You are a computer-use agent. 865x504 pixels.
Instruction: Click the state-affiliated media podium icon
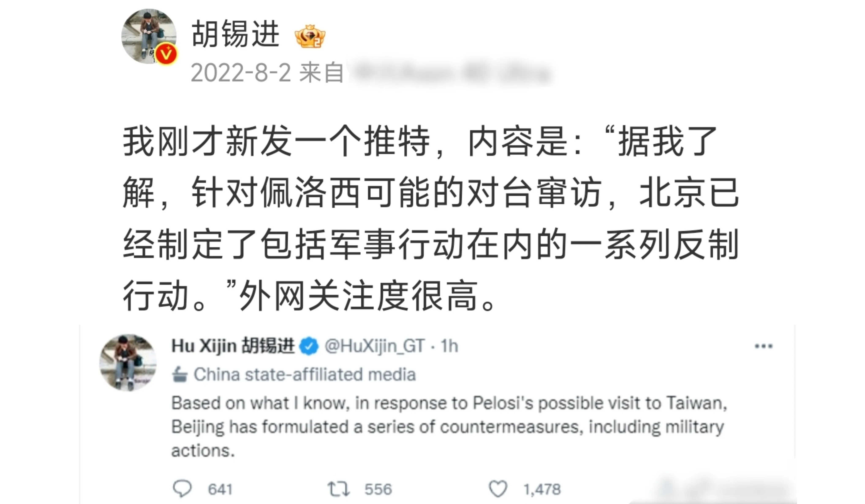click(x=180, y=375)
